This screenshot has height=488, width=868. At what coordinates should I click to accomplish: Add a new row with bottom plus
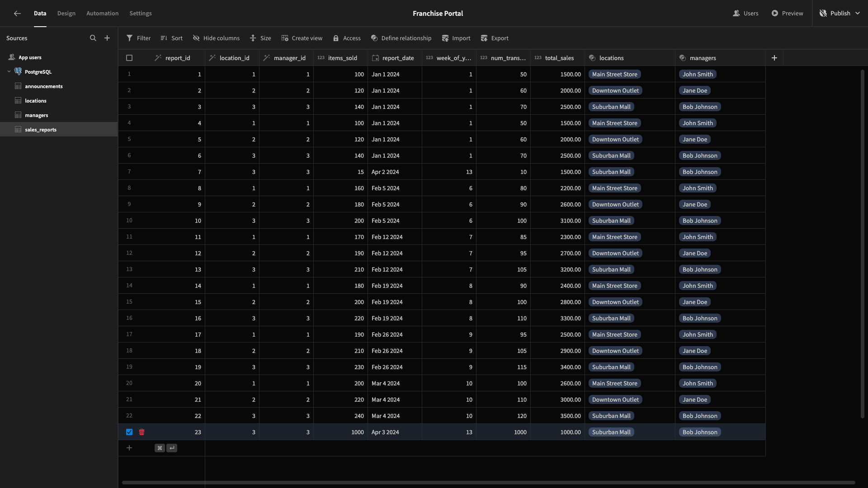[x=129, y=448]
